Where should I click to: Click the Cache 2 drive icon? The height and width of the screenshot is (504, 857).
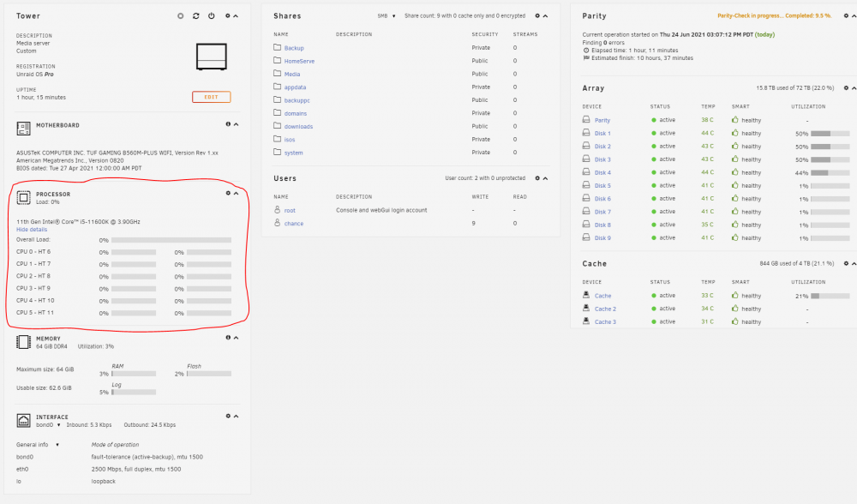[586, 308]
